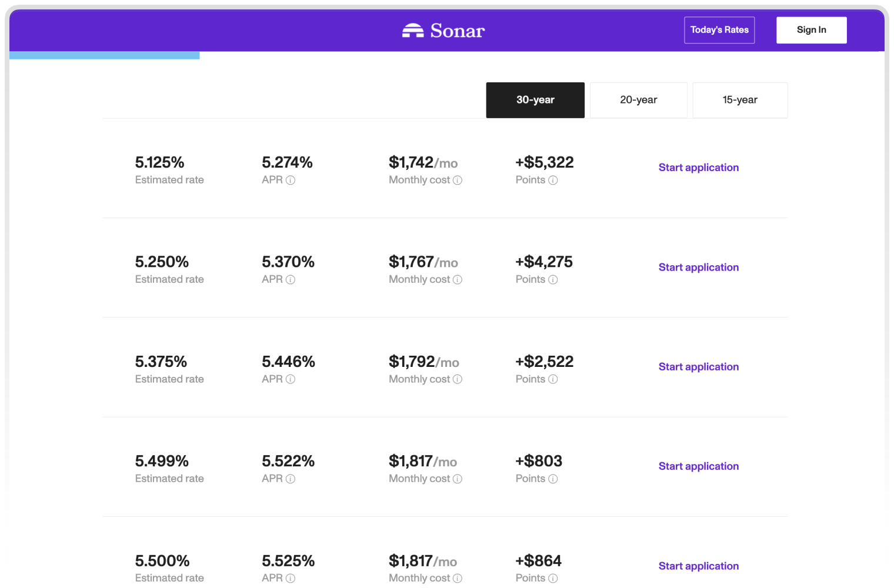Click the blue progress bar under header
The image size is (894, 588).
[x=105, y=55]
